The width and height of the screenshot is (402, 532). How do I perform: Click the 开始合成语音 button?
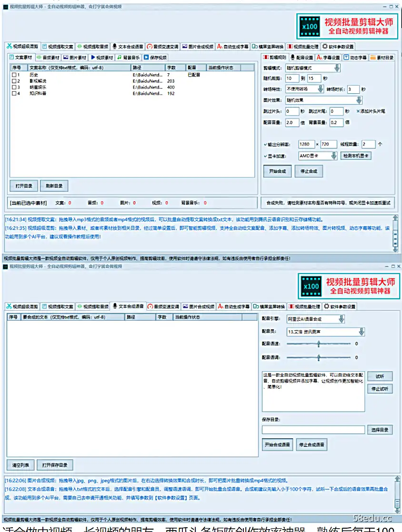(x=277, y=445)
